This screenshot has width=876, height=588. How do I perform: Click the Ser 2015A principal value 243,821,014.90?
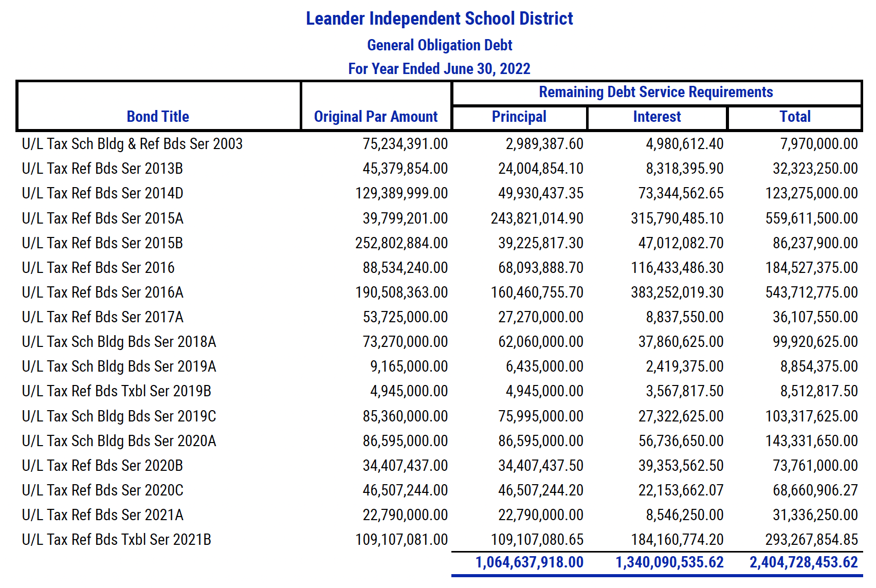click(x=537, y=218)
